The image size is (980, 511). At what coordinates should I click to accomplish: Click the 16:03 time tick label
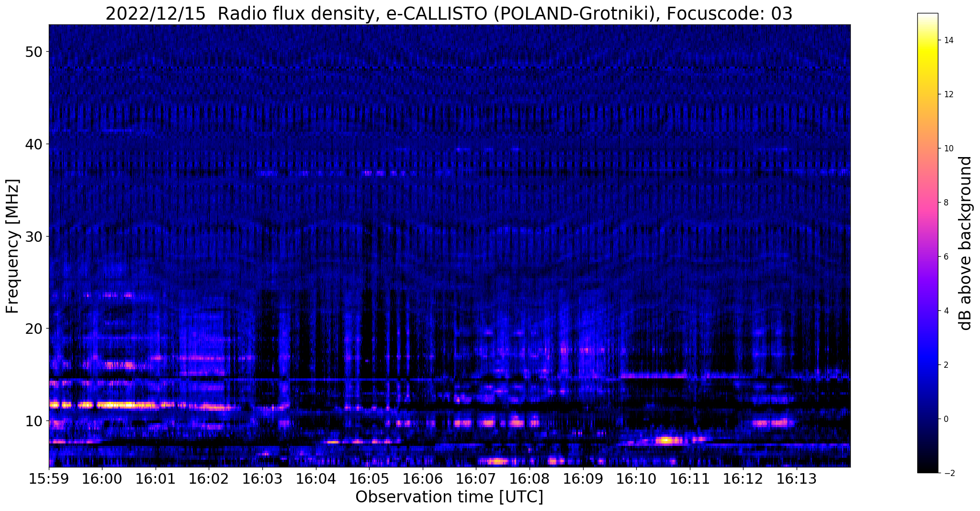(x=262, y=478)
